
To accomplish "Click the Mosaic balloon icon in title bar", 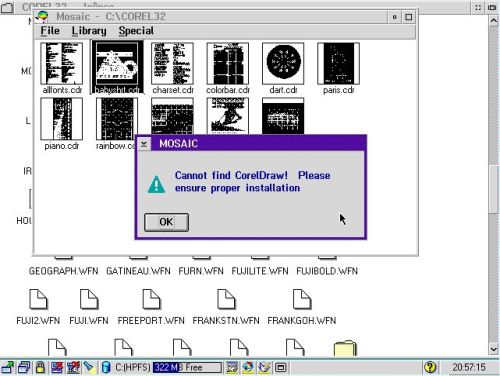I will (43, 16).
